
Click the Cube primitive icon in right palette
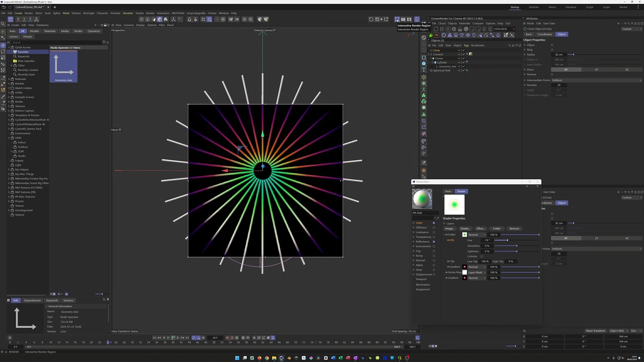pos(424,63)
